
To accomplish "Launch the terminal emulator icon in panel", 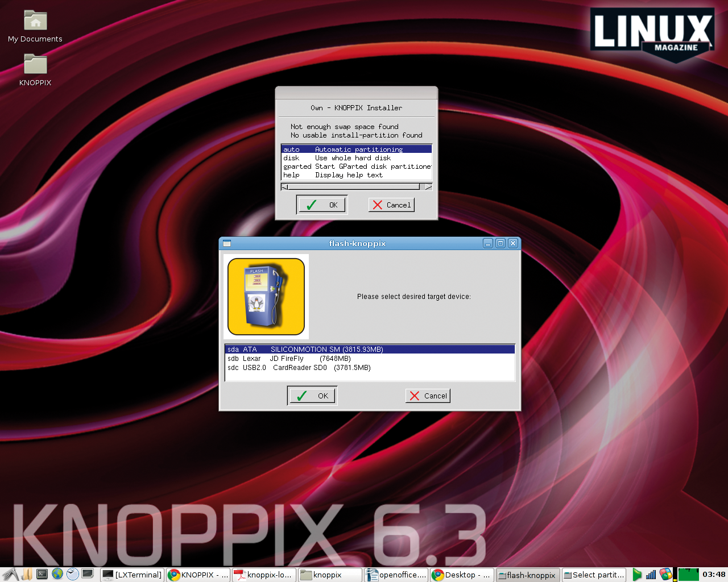I will [x=42, y=574].
